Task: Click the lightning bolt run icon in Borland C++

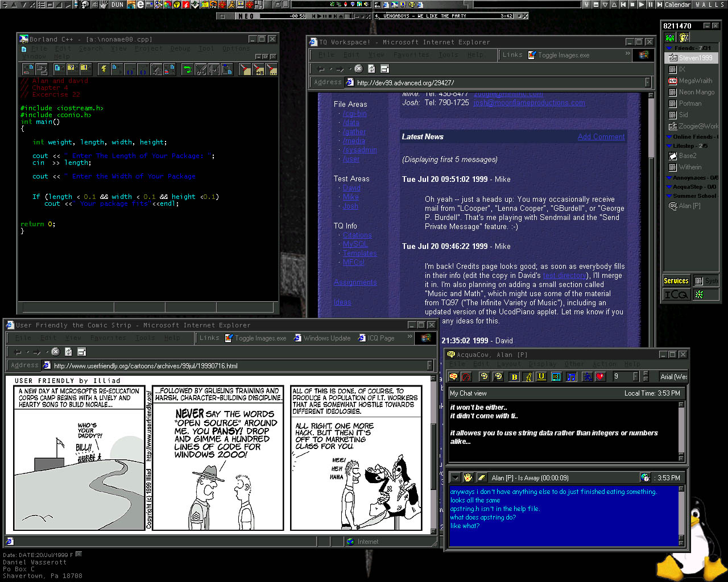Action: click(x=104, y=69)
